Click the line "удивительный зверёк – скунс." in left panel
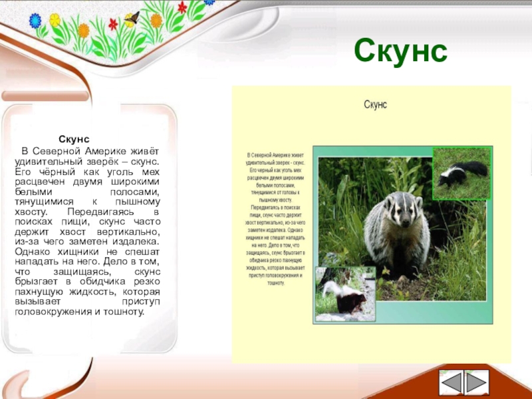 click(87, 161)
